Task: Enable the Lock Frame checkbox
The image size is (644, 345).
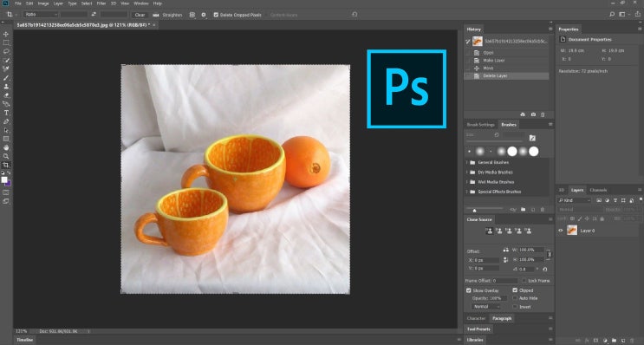Action: [x=524, y=281]
